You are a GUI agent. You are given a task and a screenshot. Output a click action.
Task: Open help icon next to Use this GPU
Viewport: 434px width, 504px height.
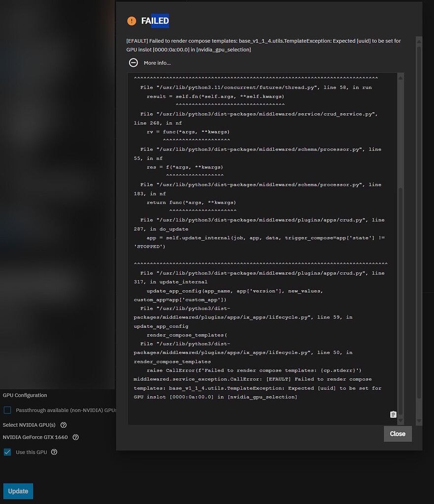pos(54,452)
